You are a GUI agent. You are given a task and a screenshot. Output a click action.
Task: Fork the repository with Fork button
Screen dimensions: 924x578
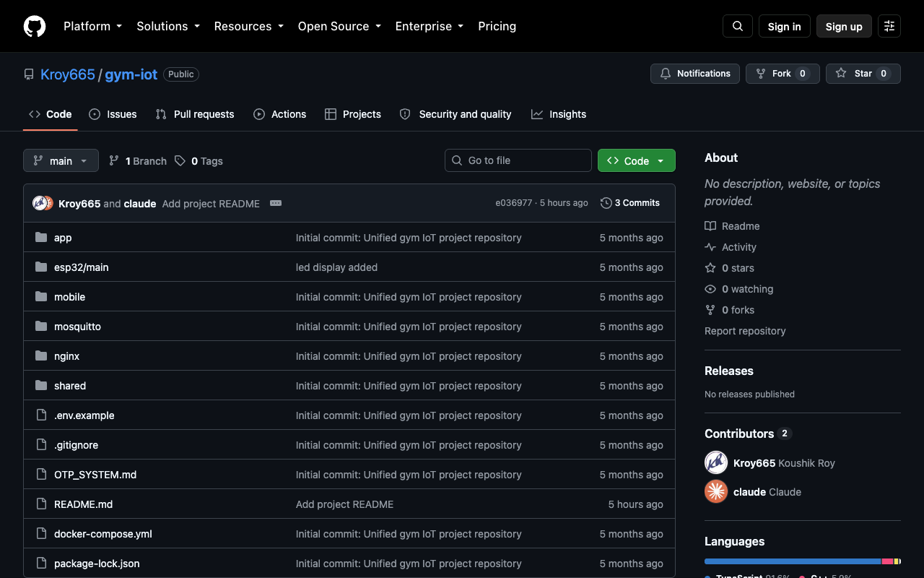(x=783, y=74)
